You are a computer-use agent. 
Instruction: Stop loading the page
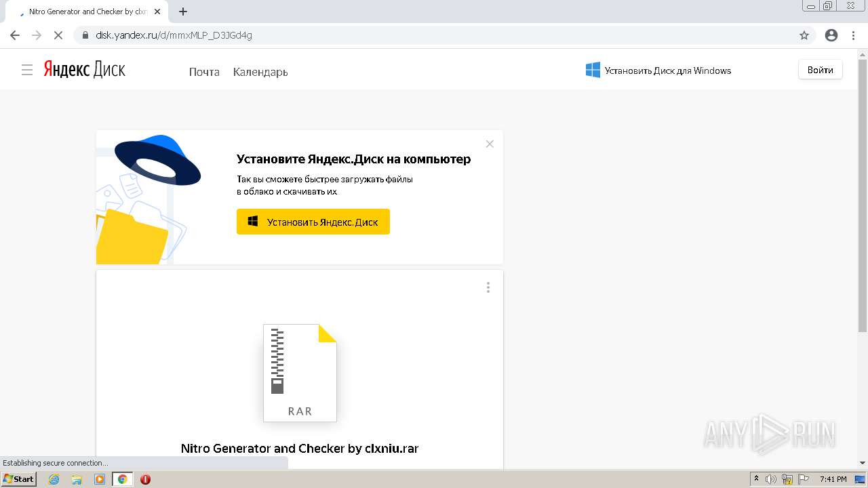pyautogui.click(x=58, y=35)
